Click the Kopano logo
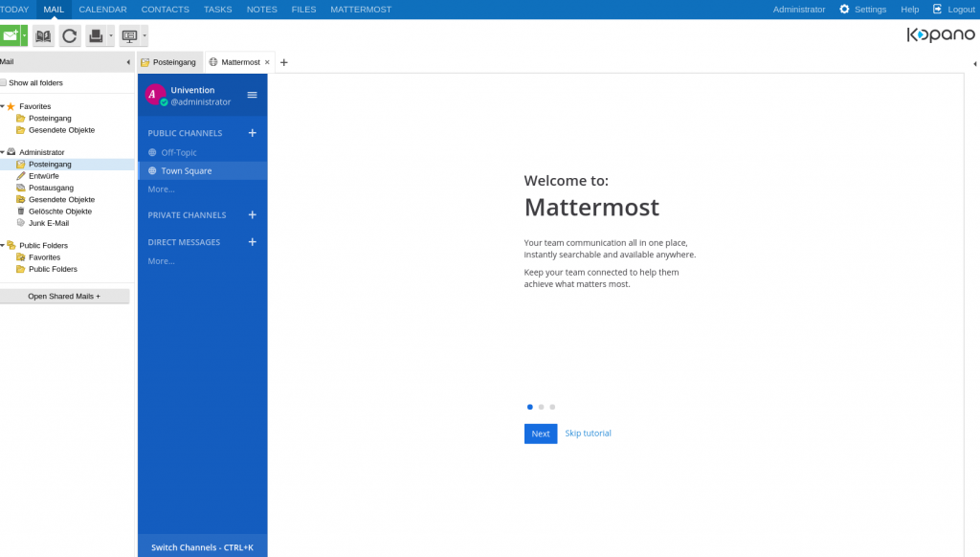The image size is (980, 557). (941, 35)
